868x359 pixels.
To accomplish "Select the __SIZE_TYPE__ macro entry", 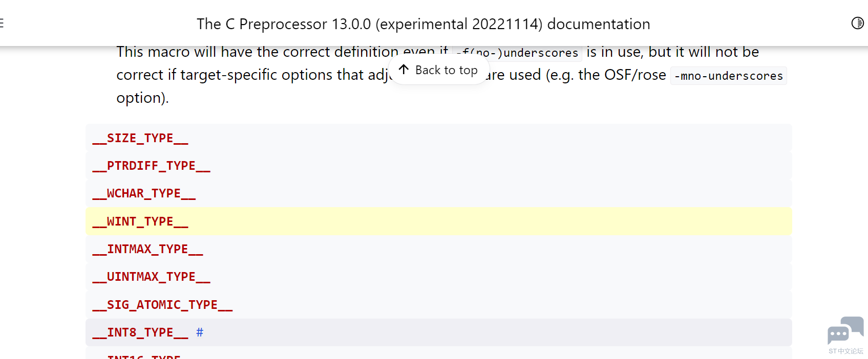I will pos(140,138).
